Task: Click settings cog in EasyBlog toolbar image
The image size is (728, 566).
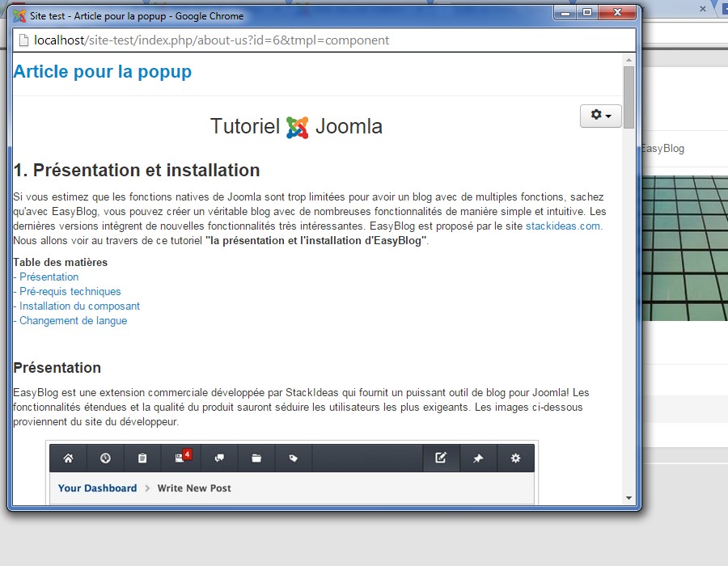Action: (515, 458)
